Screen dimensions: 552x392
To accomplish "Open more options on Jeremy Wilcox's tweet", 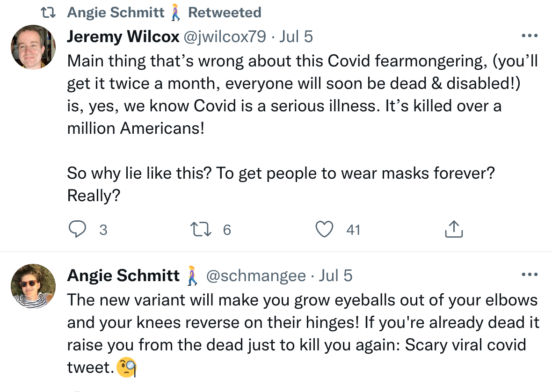I will (x=530, y=36).
